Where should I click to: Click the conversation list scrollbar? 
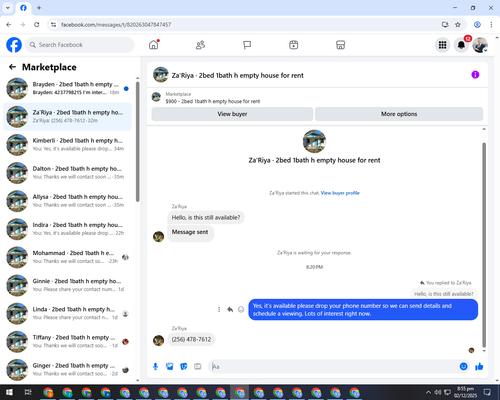138,142
